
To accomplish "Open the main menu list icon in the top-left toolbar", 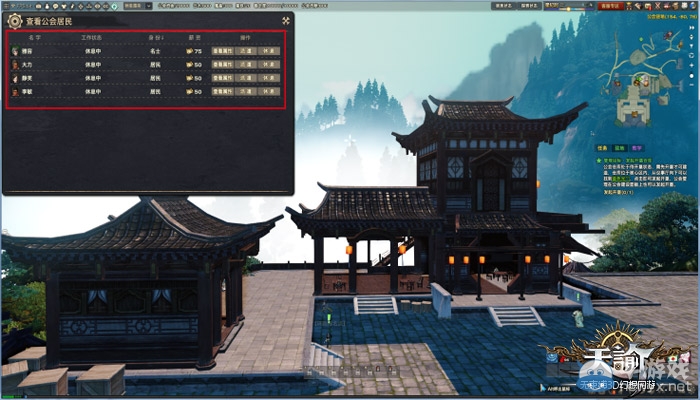I will point(7,6).
